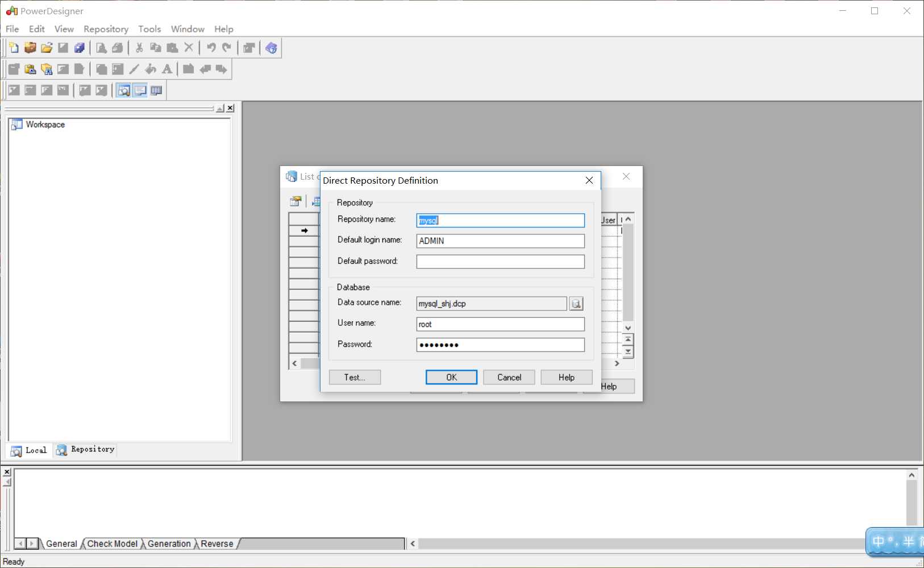The width and height of the screenshot is (924, 568).
Task: Toggle the Browser view icon
Action: click(x=123, y=90)
